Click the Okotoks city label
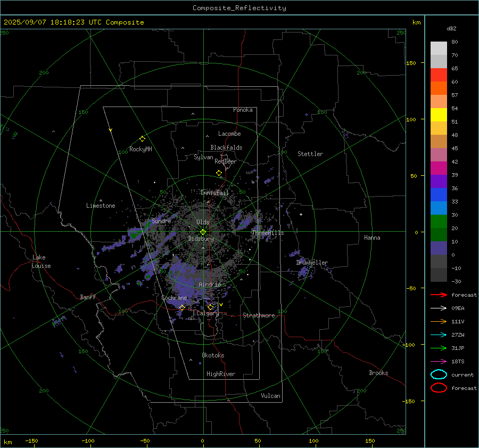This screenshot has width=479, height=448. [x=213, y=355]
